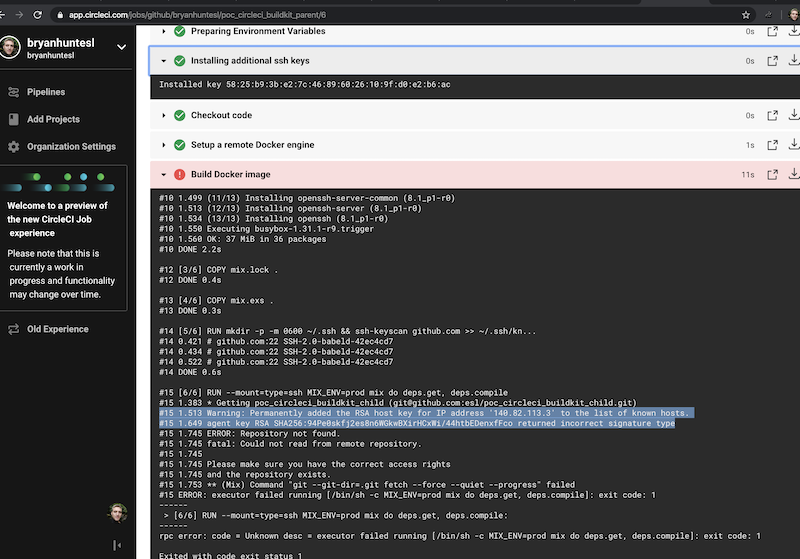Click the browser back arrow
The width and height of the screenshot is (800, 559).
tap(2, 15)
